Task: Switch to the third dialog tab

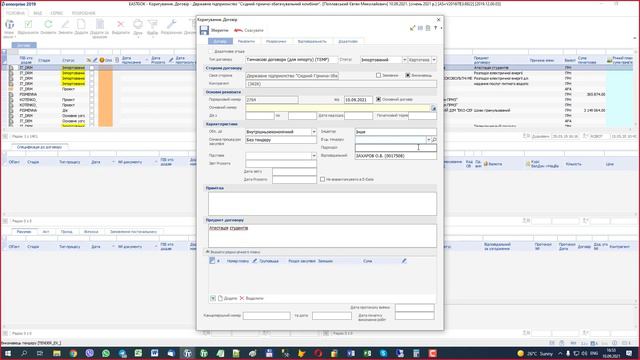Action: pyautogui.click(x=276, y=41)
